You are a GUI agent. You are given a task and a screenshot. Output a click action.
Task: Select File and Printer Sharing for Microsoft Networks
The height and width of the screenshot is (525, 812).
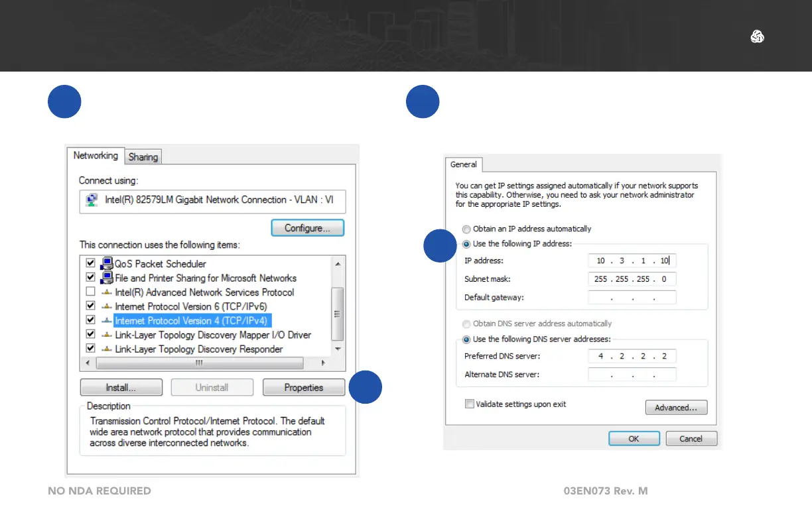pyautogui.click(x=206, y=278)
